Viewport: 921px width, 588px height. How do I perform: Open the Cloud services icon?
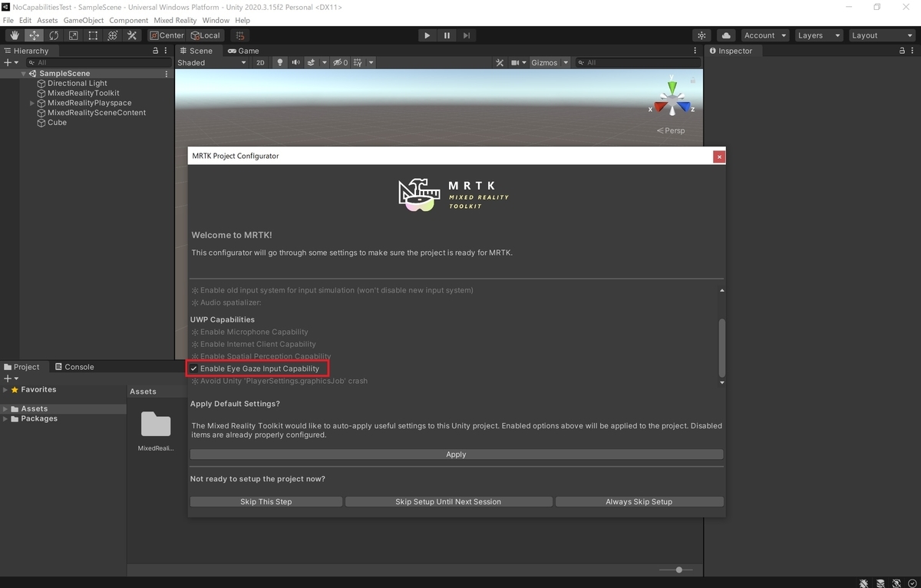(726, 35)
